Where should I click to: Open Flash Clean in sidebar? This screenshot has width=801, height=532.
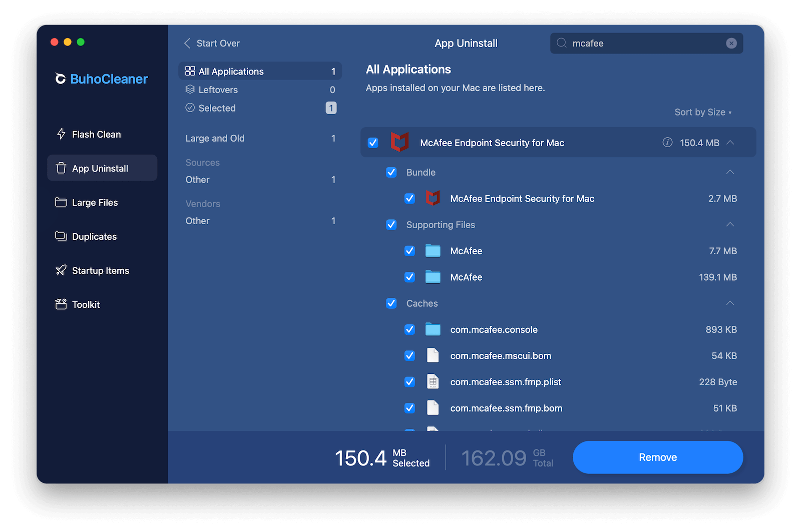(102, 134)
